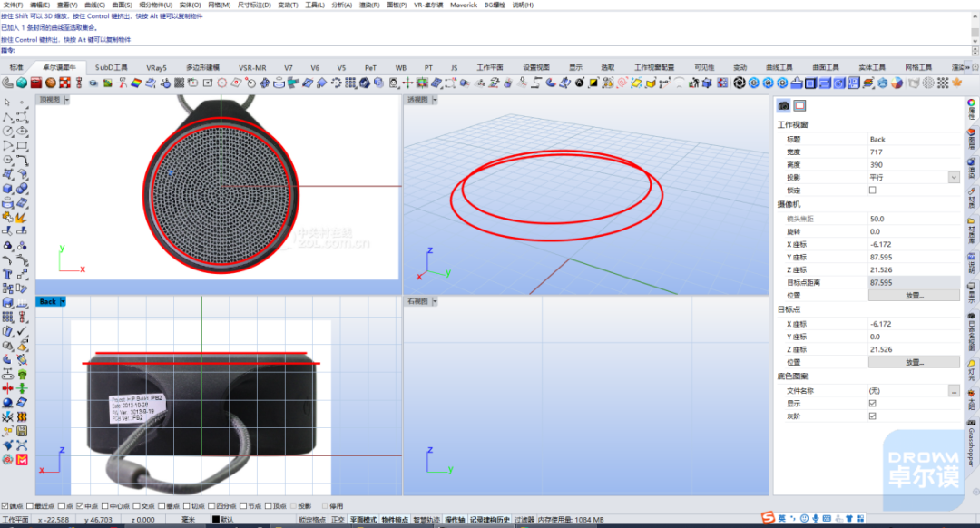The image size is (980, 528).
Task: Click the red-white checkered icon in toolbar
Action: pyautogui.click(x=65, y=83)
